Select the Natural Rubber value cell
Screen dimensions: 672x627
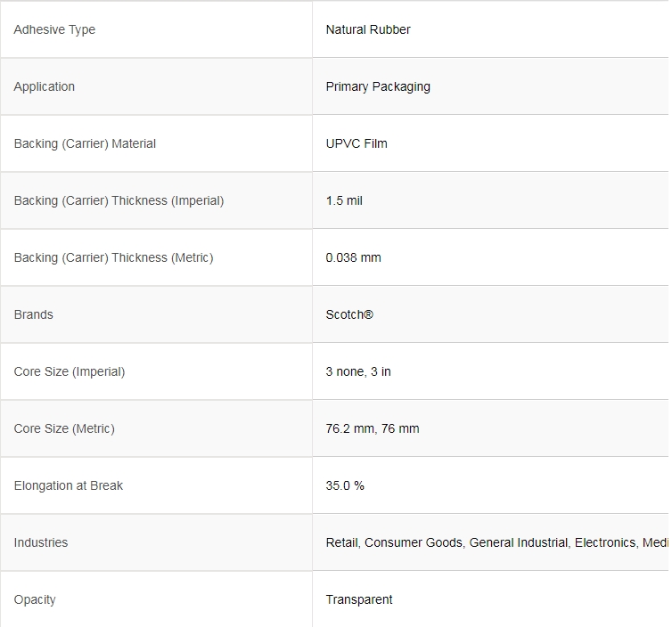pos(368,29)
